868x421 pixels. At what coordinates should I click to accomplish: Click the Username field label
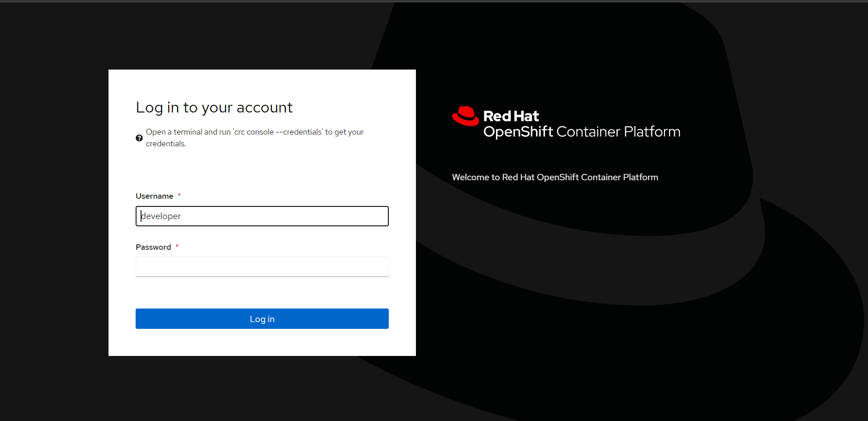[x=154, y=196]
